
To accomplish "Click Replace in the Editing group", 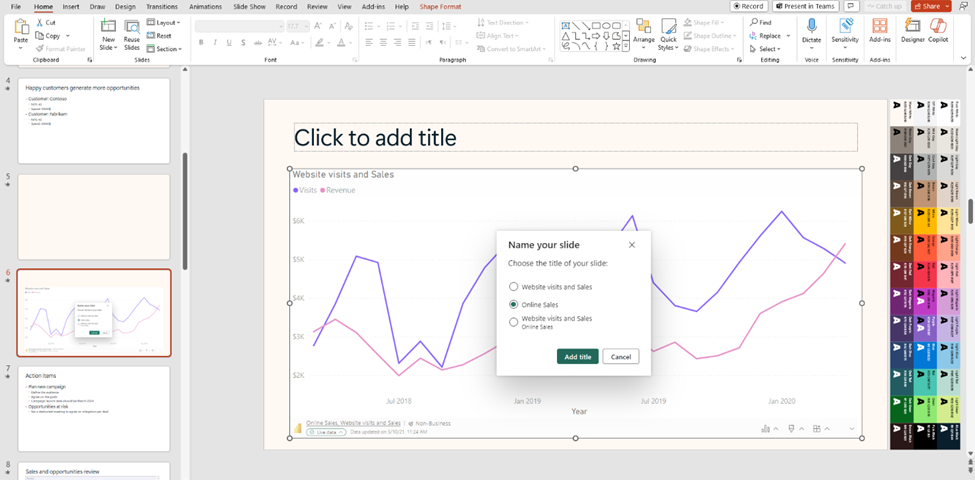I will click(770, 36).
